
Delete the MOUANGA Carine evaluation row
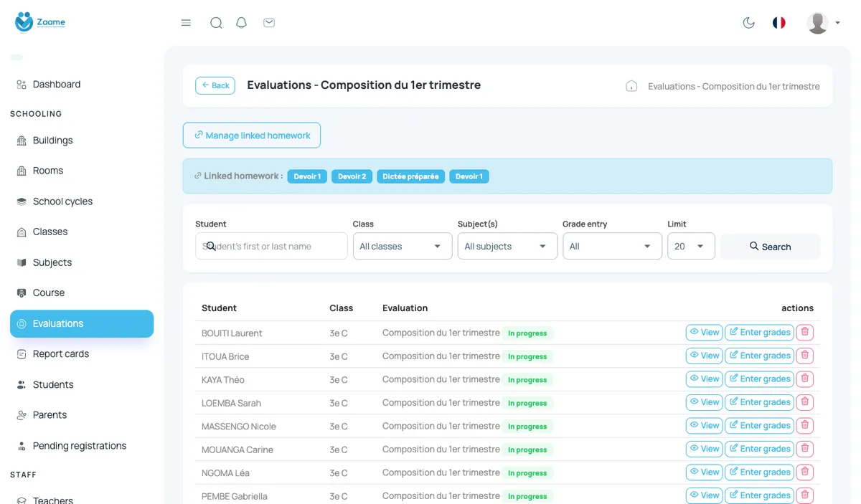(x=805, y=449)
